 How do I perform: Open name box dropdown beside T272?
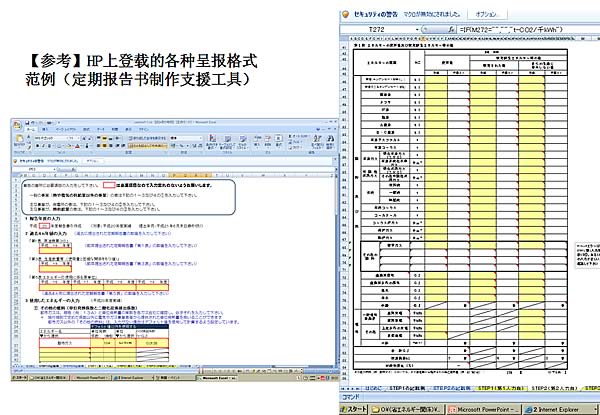pyautogui.click(x=417, y=29)
